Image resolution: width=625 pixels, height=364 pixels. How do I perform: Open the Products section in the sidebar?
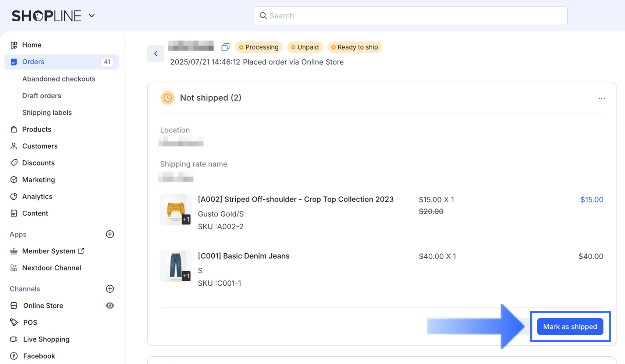pos(37,129)
